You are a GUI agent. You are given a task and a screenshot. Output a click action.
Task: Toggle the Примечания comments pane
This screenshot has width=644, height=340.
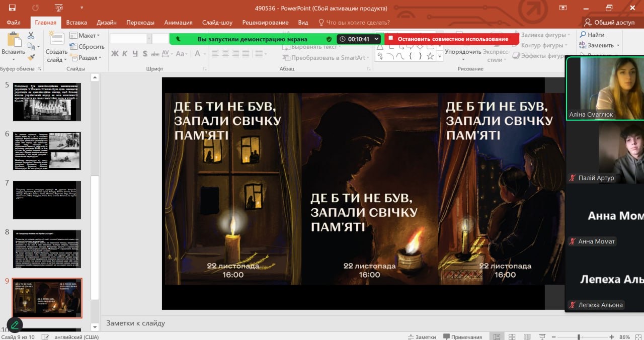coord(462,337)
